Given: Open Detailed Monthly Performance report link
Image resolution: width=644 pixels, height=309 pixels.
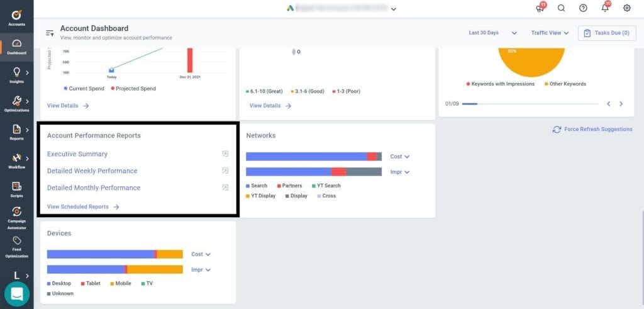Looking at the screenshot, I should [94, 188].
